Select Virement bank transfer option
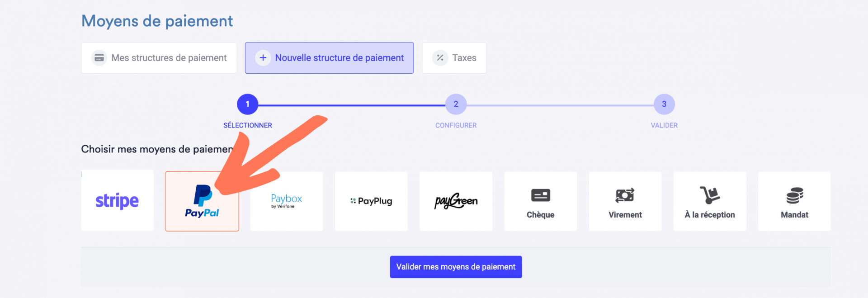Viewport: 868px width, 298px height. pyautogui.click(x=625, y=201)
